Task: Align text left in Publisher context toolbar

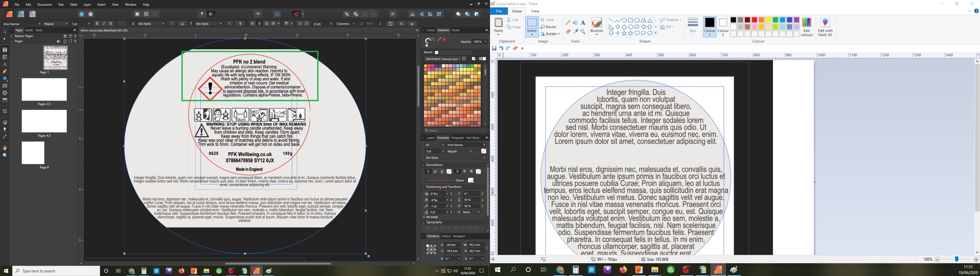Action: coord(253,24)
